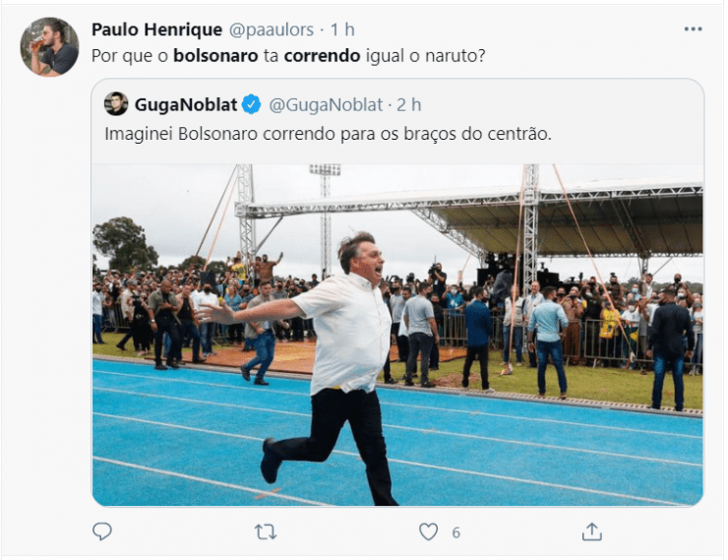Click GugaNoblat's blue verified badge

[x=252, y=104]
